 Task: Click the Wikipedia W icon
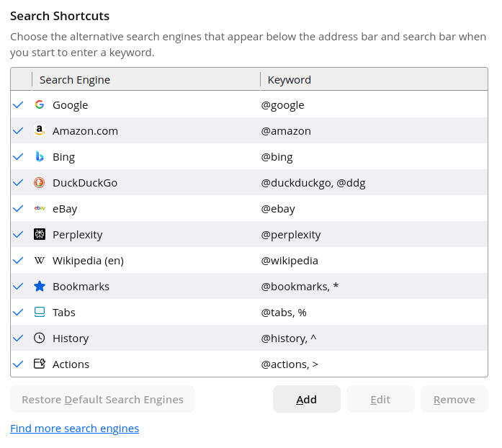[40, 260]
